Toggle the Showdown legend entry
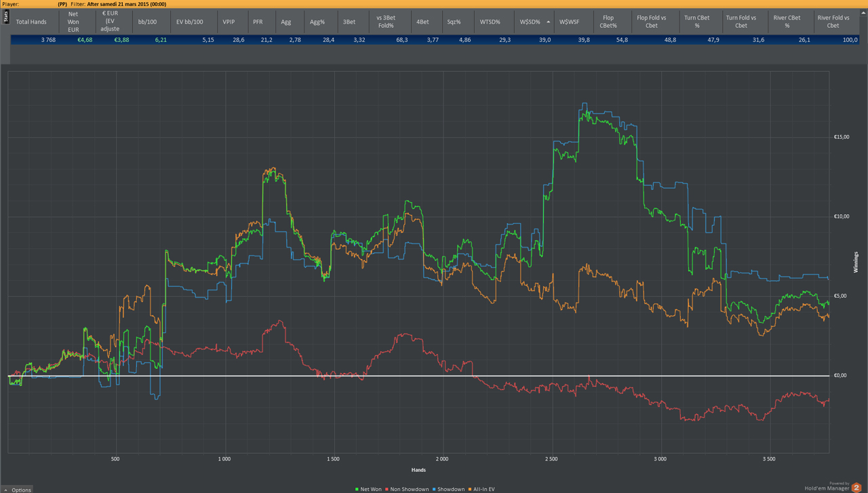This screenshot has width=868, height=493. (448, 489)
